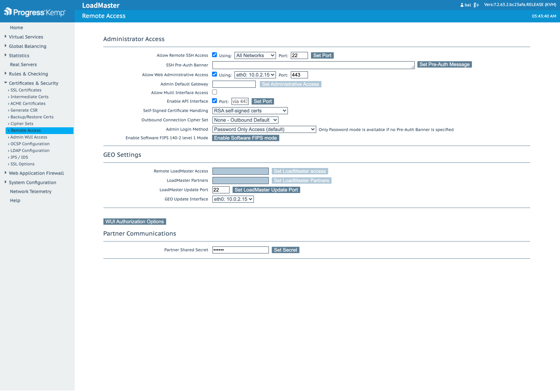Open GEO Update Interface dropdown

click(233, 199)
